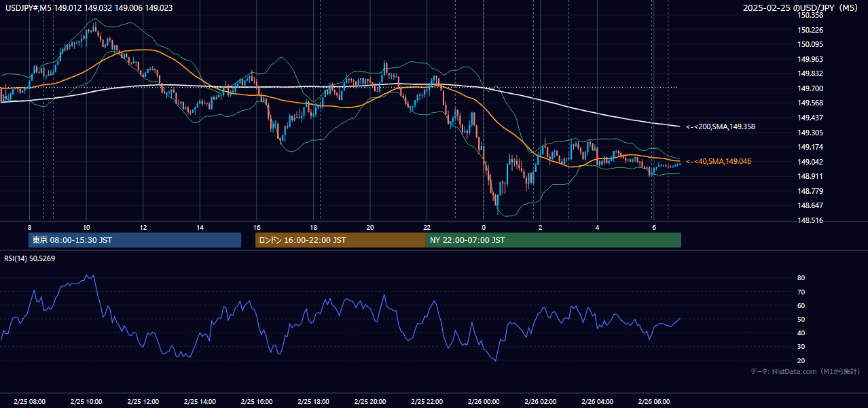This screenshot has width=868, height=408.
Task: Click price axis value 149.963
Action: [x=810, y=59]
